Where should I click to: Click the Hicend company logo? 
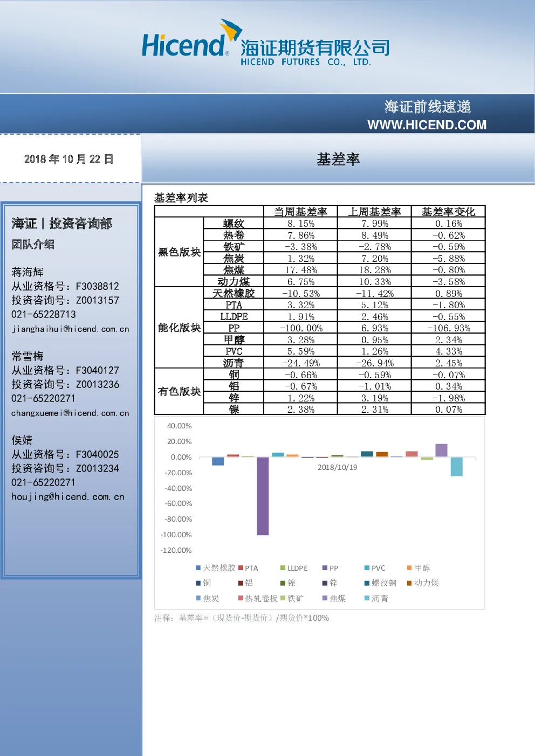(x=265, y=43)
